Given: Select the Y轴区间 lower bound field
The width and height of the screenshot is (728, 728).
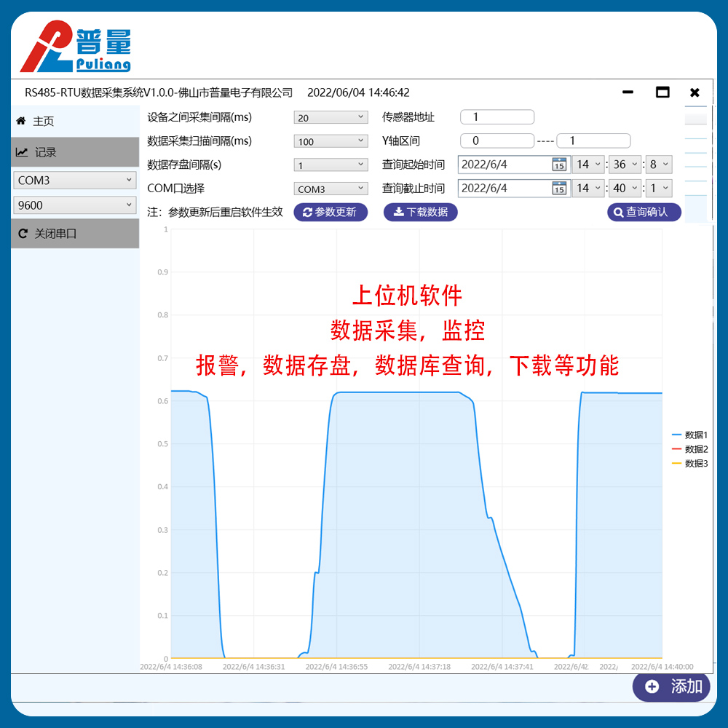Looking at the screenshot, I should pyautogui.click(x=496, y=141).
